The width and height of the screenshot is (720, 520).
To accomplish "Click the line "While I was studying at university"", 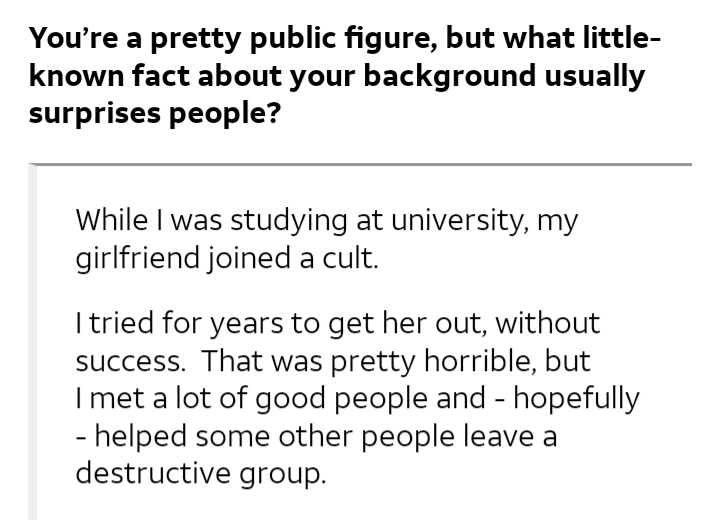I will tap(326, 221).
